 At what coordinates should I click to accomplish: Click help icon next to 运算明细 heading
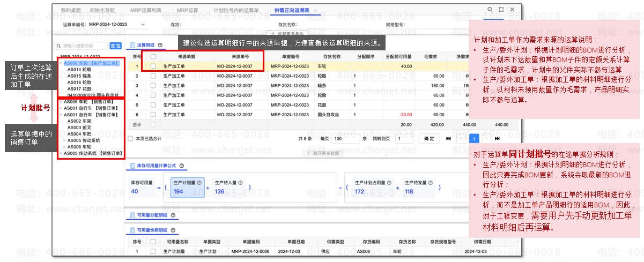point(160,45)
